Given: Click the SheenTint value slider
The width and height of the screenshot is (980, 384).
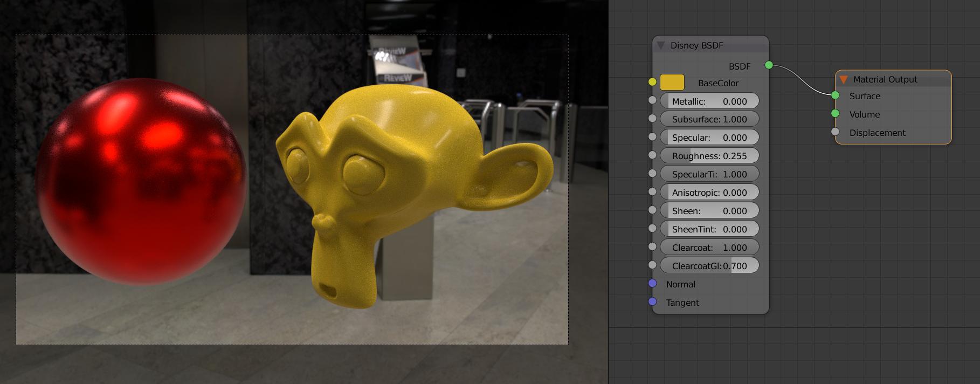Looking at the screenshot, I should [709, 229].
